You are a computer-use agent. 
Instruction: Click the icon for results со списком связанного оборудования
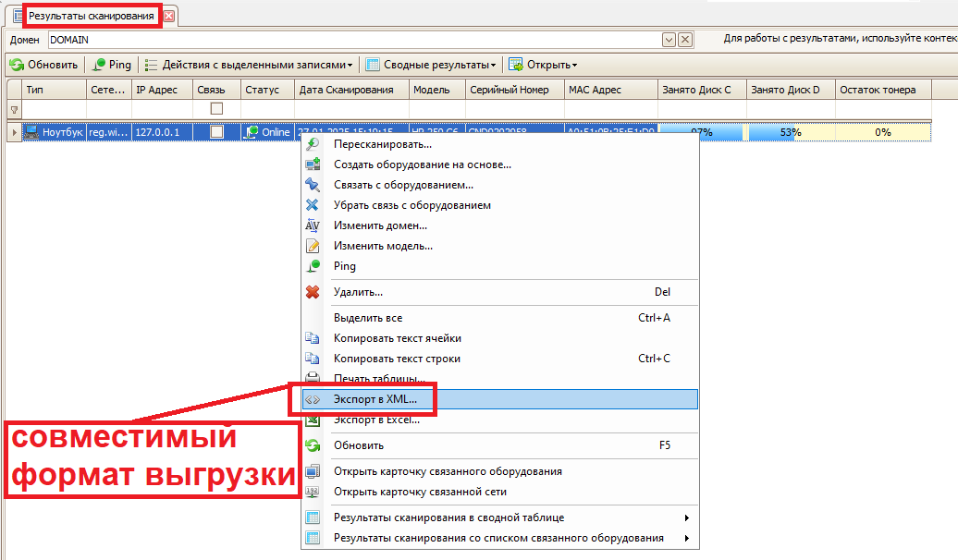(x=313, y=538)
